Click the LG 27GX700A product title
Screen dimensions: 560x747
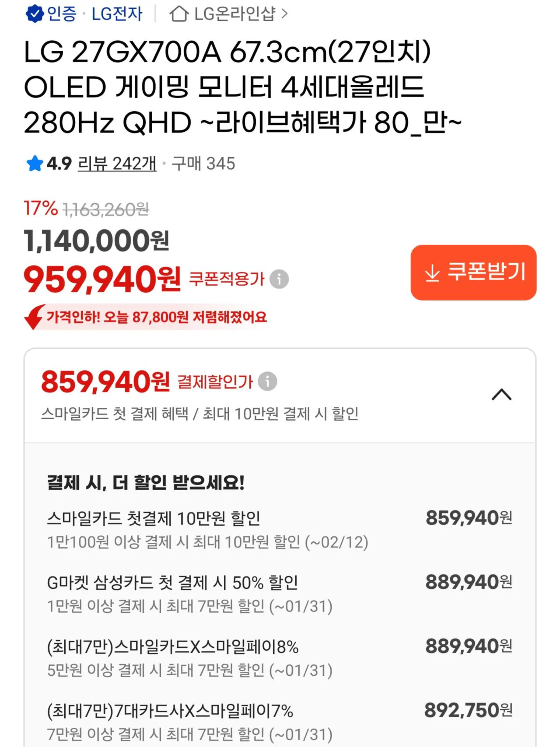[x=242, y=87]
